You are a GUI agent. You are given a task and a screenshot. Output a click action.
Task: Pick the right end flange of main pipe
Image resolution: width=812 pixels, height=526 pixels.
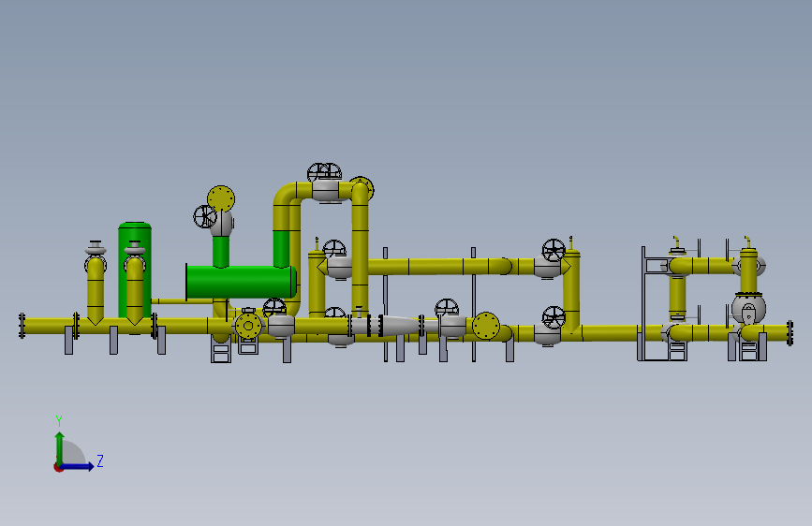(790, 333)
